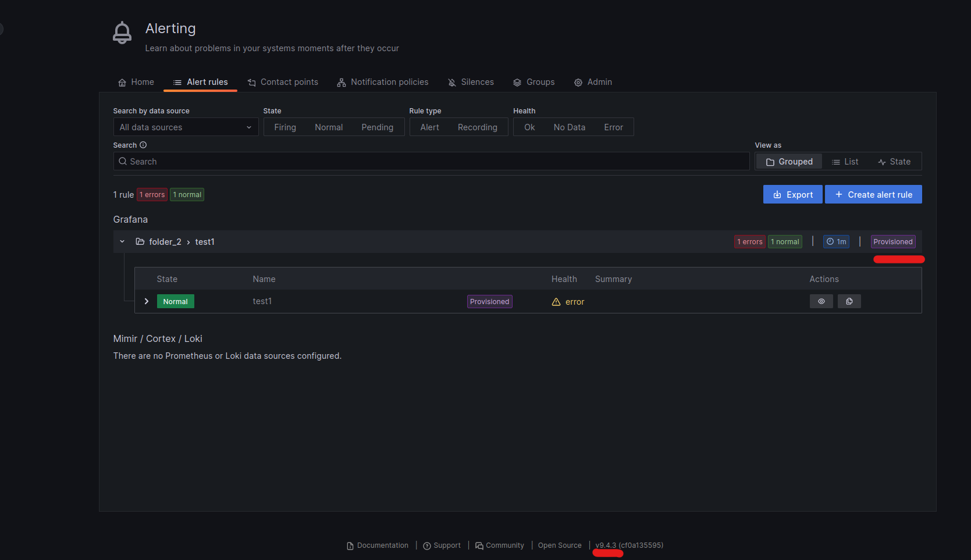Image resolution: width=971 pixels, height=560 pixels.
Task: Open Notification policies via sitemap icon
Action: click(x=340, y=82)
